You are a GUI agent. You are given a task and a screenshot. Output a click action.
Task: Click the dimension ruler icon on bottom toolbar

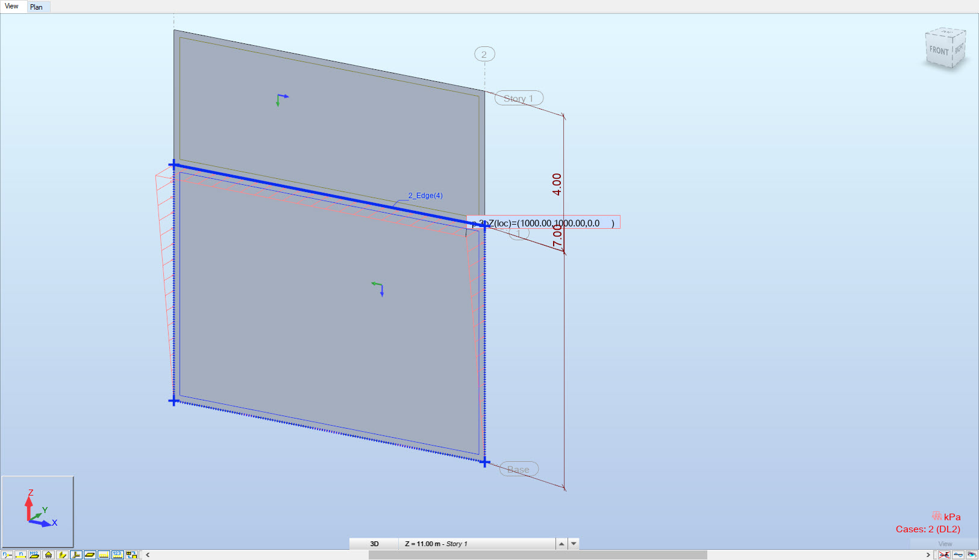point(104,555)
